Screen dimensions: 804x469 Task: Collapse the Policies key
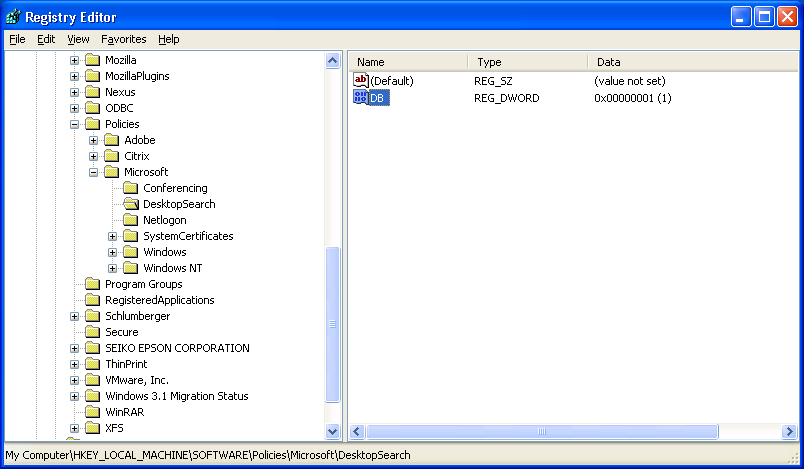coord(74,124)
